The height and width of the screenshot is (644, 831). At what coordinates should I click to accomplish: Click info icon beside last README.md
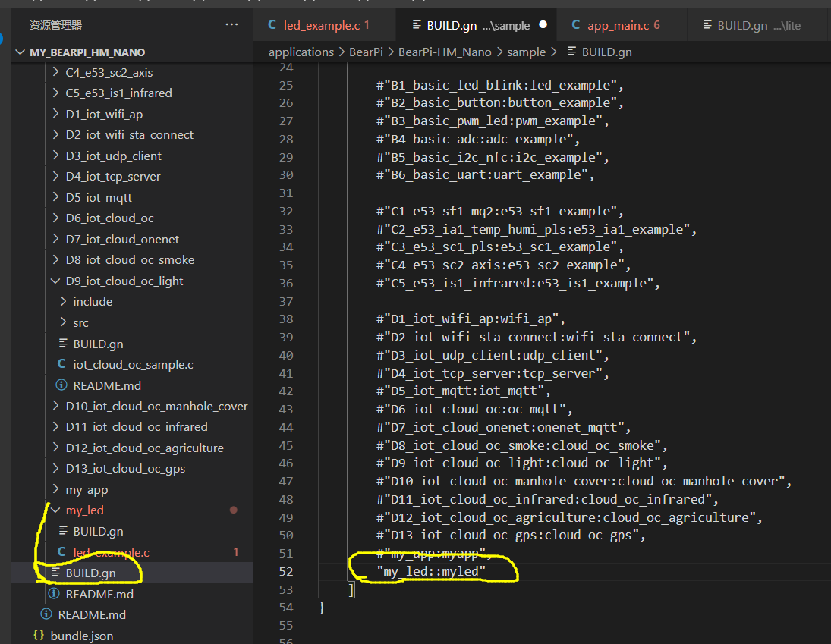pyautogui.click(x=46, y=614)
